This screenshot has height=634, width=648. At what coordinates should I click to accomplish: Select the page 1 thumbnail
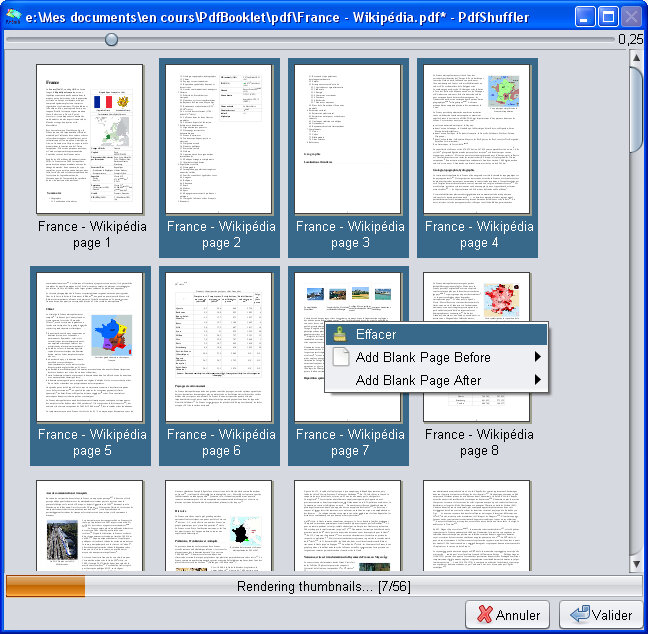click(x=90, y=139)
